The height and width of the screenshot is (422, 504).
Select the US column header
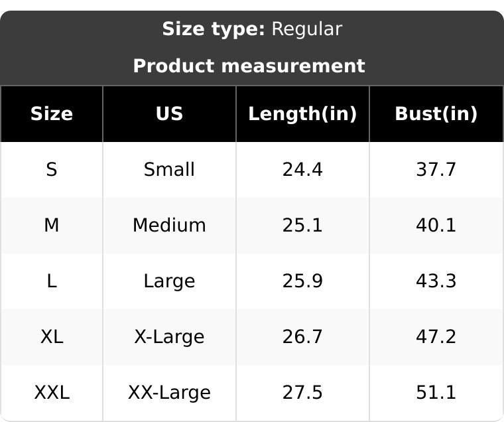coord(169,113)
